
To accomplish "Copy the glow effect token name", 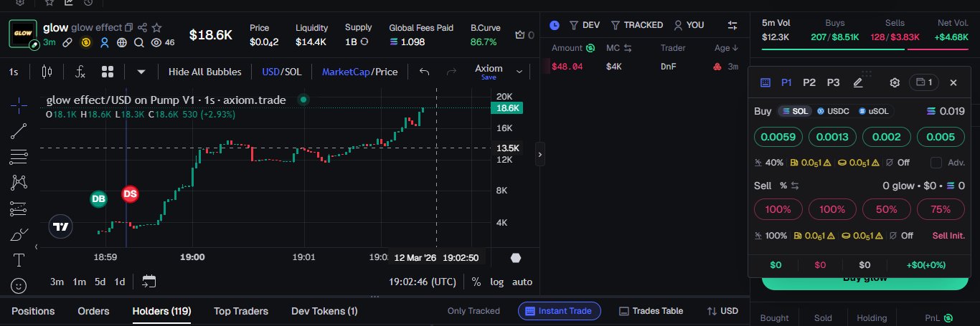I will (x=128, y=28).
